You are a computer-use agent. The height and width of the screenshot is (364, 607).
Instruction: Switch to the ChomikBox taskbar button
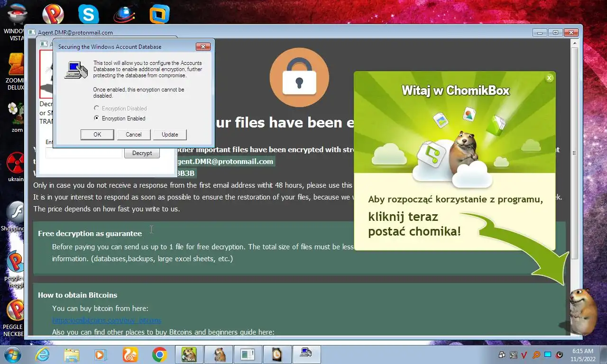coord(189,354)
